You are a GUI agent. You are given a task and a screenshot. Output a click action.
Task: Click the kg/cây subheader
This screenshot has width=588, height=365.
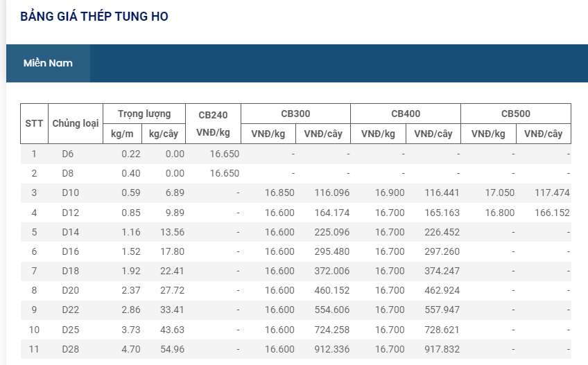click(x=164, y=134)
